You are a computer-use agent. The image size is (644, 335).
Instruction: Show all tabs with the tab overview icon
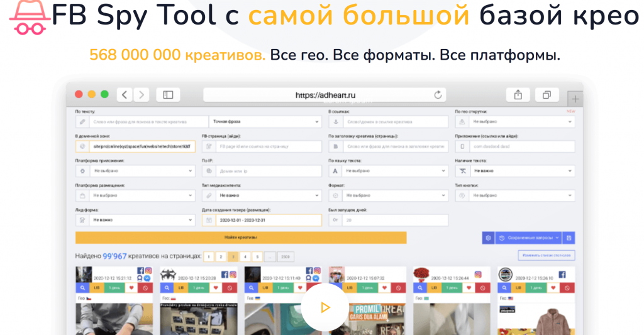click(547, 95)
